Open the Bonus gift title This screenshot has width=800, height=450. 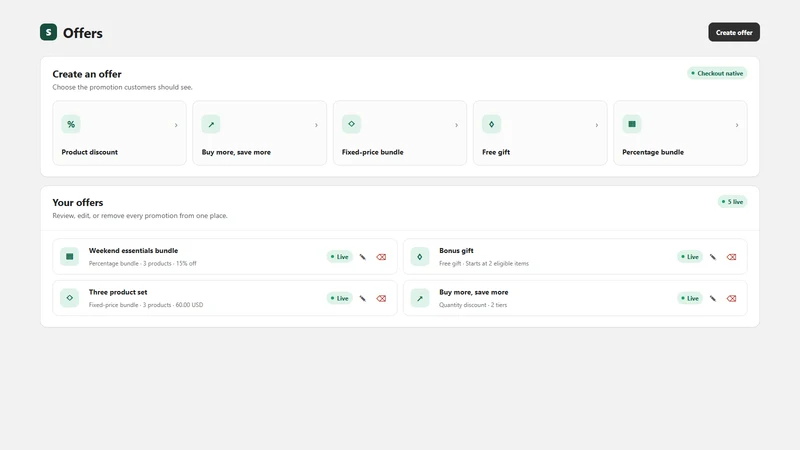pos(456,251)
